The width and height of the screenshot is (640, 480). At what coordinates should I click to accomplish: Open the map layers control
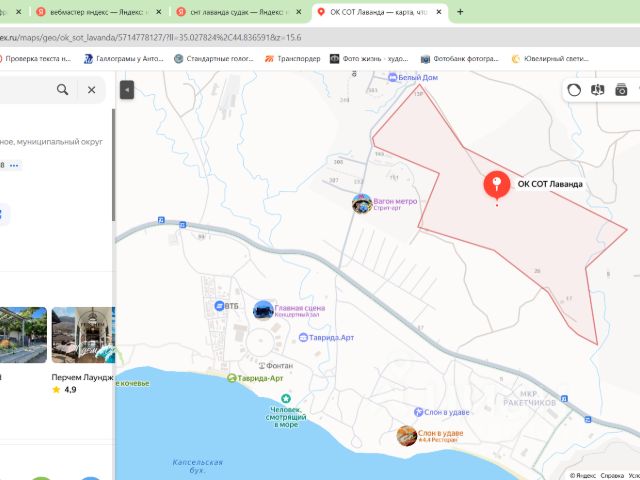click(x=574, y=90)
